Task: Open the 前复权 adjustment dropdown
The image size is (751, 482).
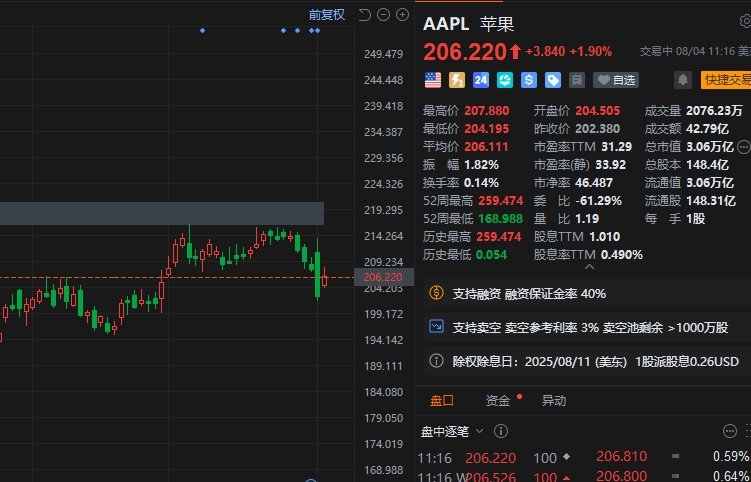Action: point(327,15)
